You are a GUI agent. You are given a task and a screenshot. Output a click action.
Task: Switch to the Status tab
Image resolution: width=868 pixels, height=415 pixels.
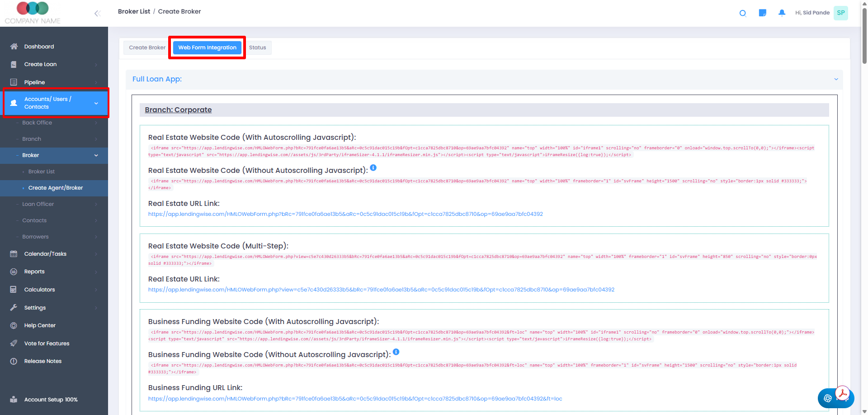pos(257,48)
